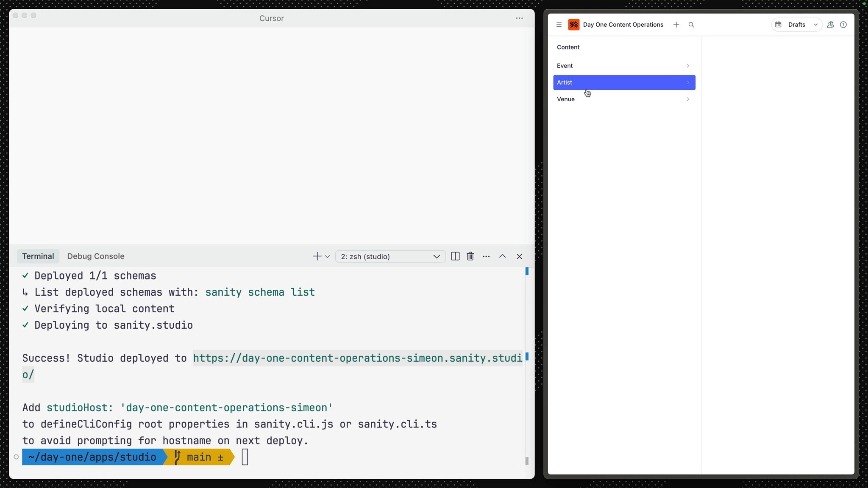Click the 'sanity schema list' command text
868x488 pixels.
point(260,292)
